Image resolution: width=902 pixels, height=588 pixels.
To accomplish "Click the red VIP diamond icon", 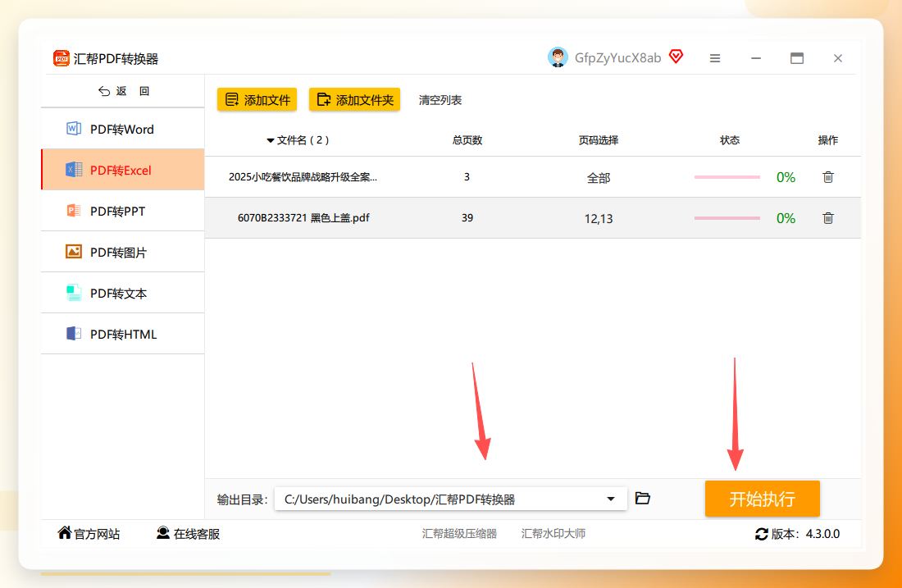I will click(x=676, y=57).
